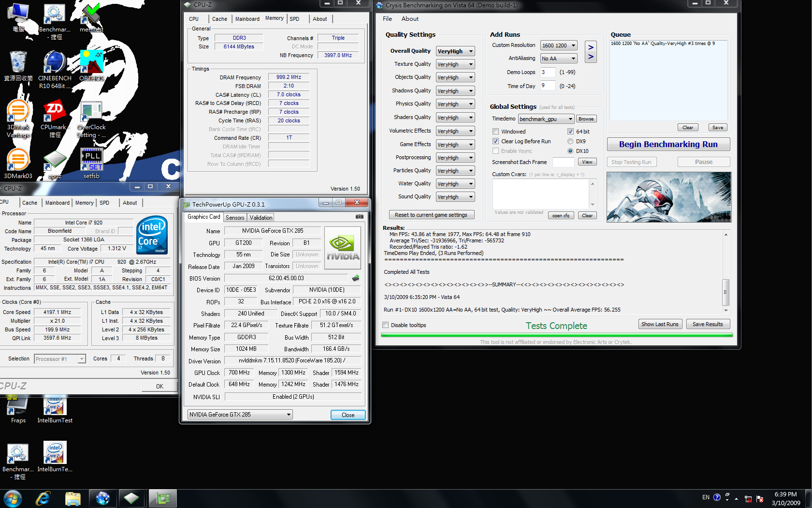Click the globe icon in the taskbar

point(102,498)
